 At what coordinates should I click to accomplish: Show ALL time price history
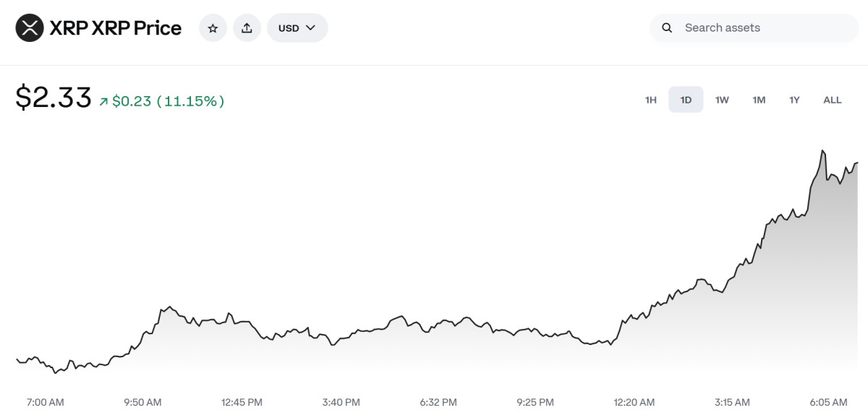click(x=833, y=100)
